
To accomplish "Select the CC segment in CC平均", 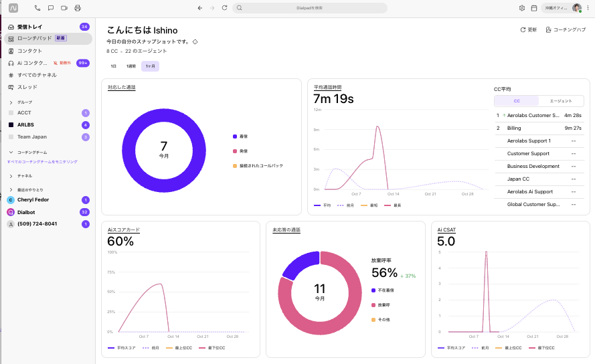I will 517,101.
